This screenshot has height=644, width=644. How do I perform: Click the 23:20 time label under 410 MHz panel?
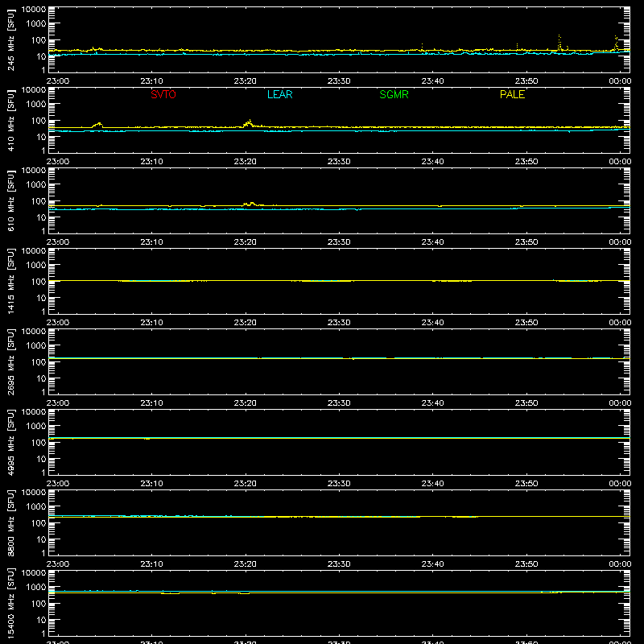click(x=246, y=162)
